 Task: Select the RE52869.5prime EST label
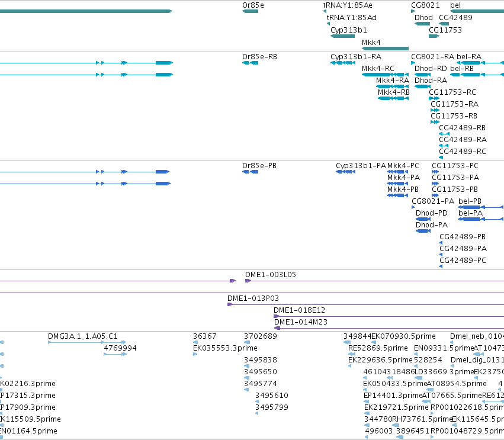378,349
